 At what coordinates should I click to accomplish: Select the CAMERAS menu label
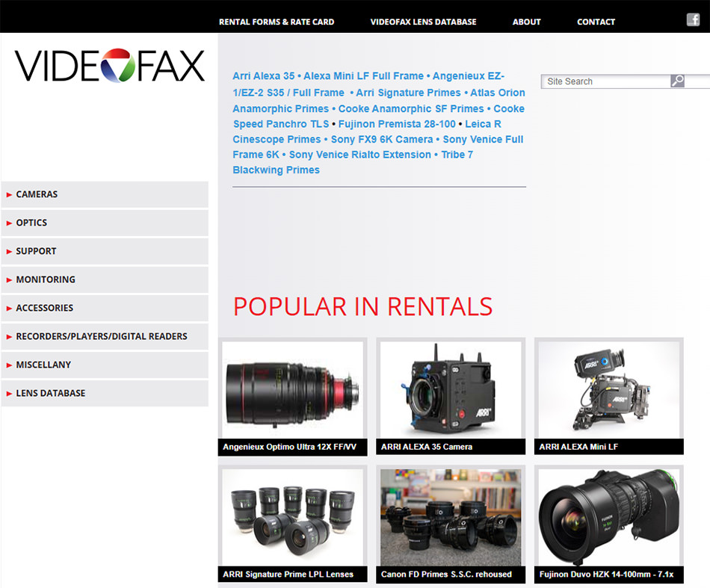(37, 194)
